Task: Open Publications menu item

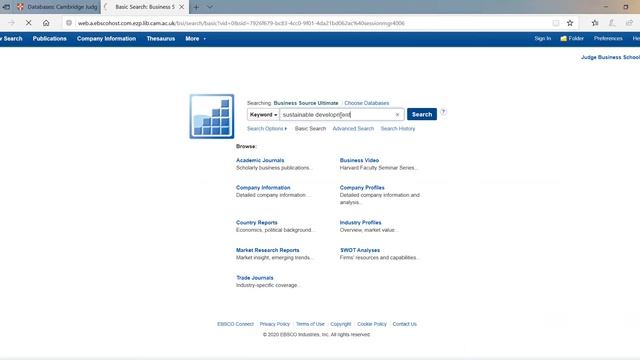Action: (49, 39)
